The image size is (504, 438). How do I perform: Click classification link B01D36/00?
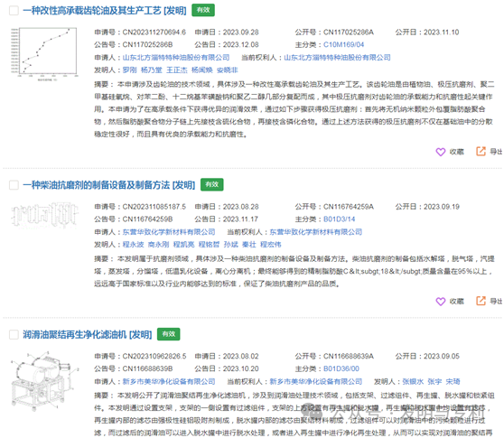tap(341, 368)
